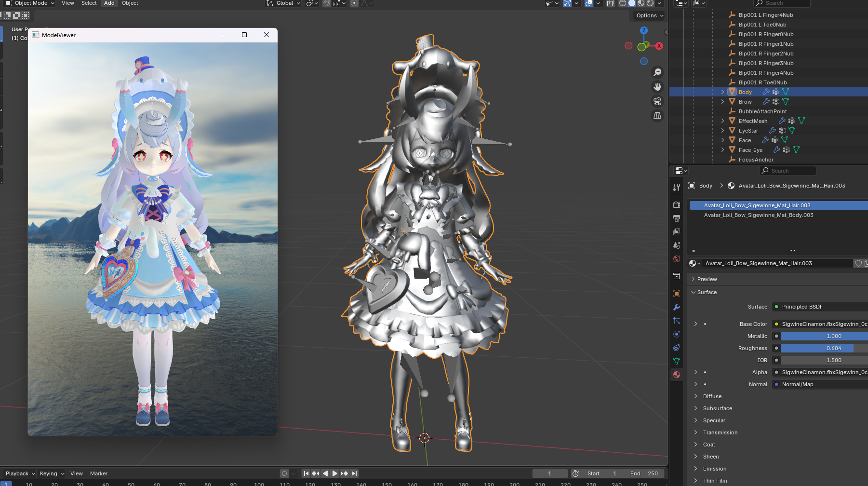Jump to the timeline start frame
Image resolution: width=868 pixels, height=486 pixels.
click(307, 473)
